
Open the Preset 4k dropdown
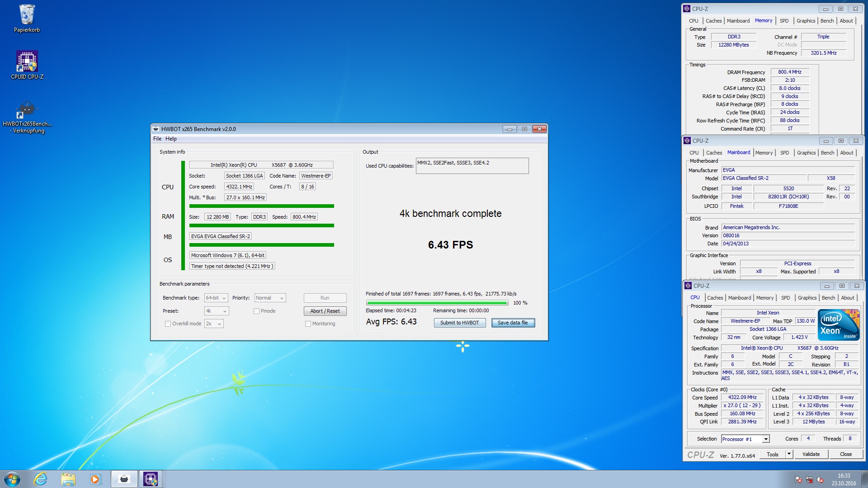click(217, 311)
